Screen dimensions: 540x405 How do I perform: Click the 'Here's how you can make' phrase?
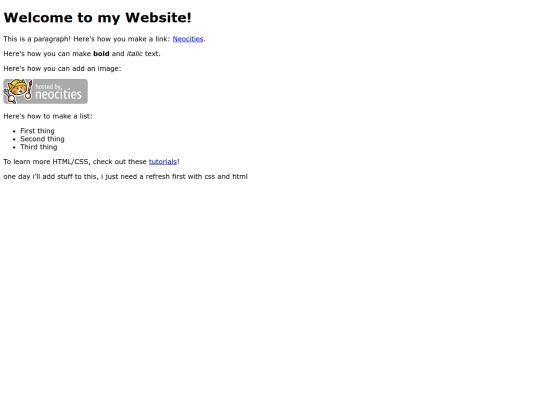point(47,54)
